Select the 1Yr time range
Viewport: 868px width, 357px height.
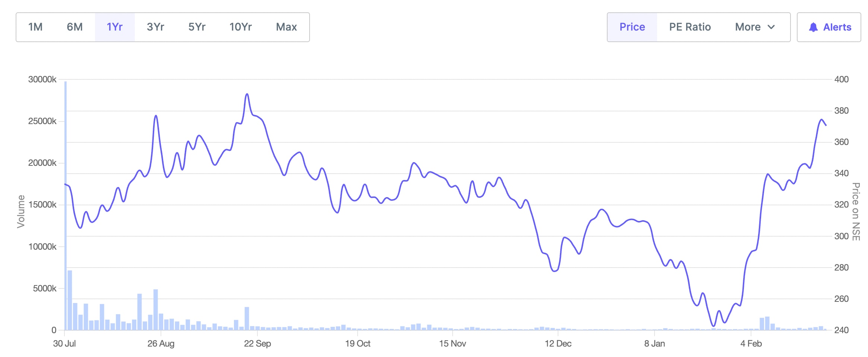pyautogui.click(x=114, y=27)
